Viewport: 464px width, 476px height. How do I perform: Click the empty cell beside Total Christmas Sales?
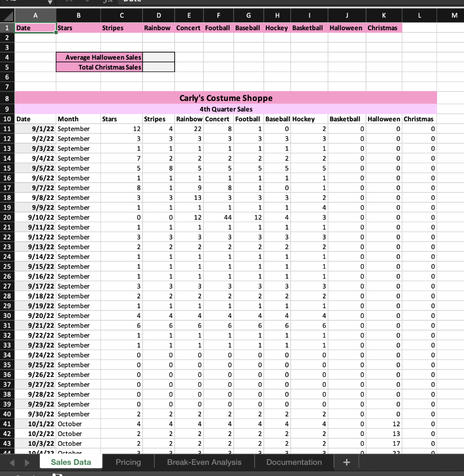point(158,67)
